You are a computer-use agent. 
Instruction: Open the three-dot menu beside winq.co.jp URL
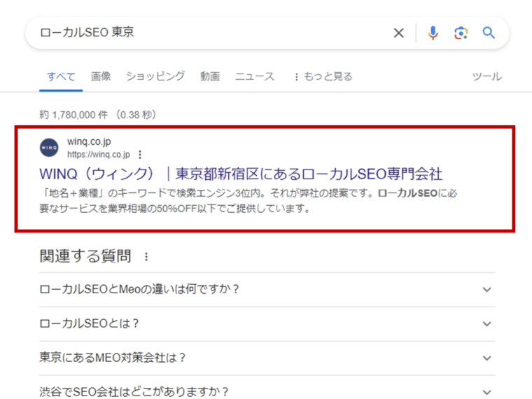coord(140,155)
